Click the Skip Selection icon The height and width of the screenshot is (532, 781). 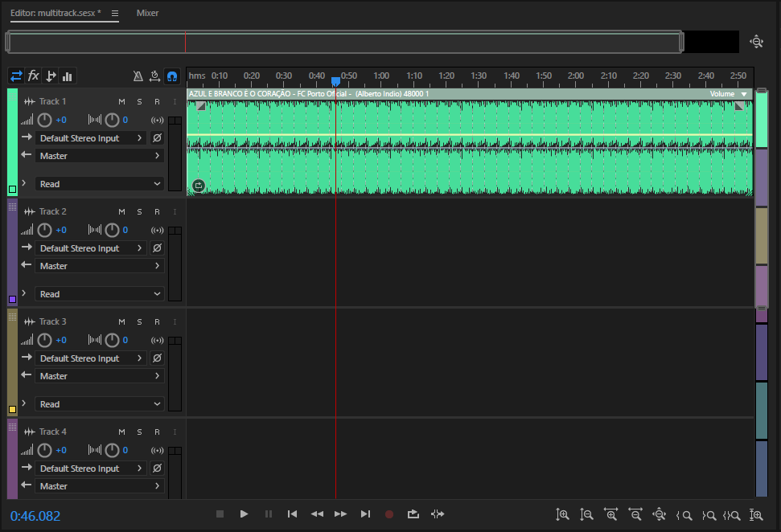coord(438,514)
